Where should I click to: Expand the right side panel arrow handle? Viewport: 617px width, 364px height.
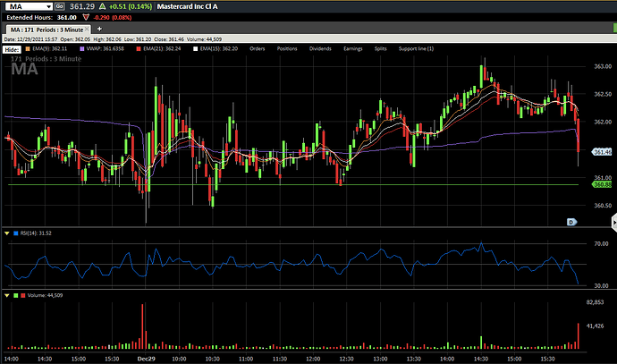pos(614,223)
